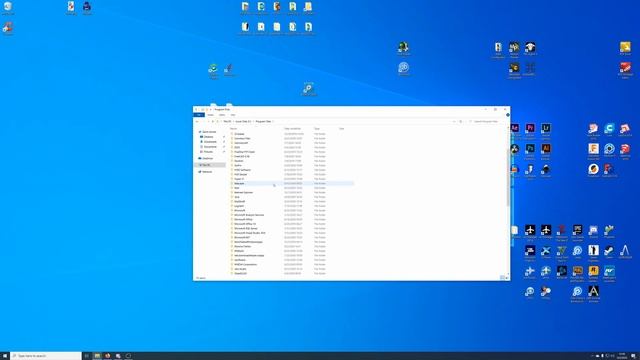Sort by the Size column header

pos(342,129)
